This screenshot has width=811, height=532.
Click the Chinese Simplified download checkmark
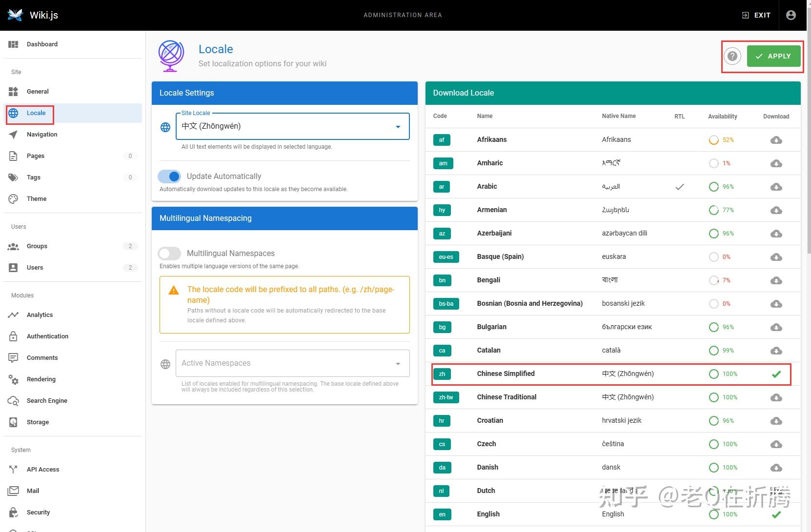(776, 374)
